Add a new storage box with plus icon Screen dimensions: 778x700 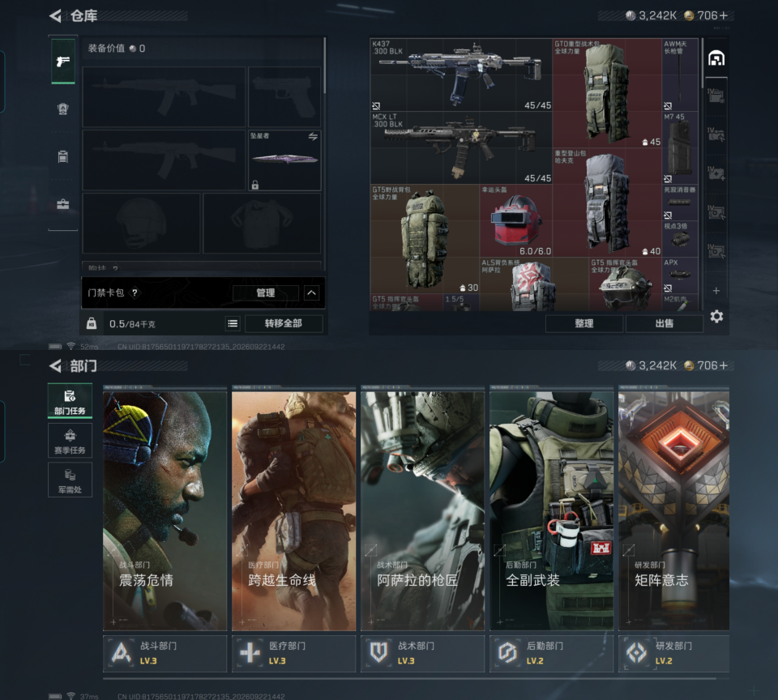click(716, 291)
